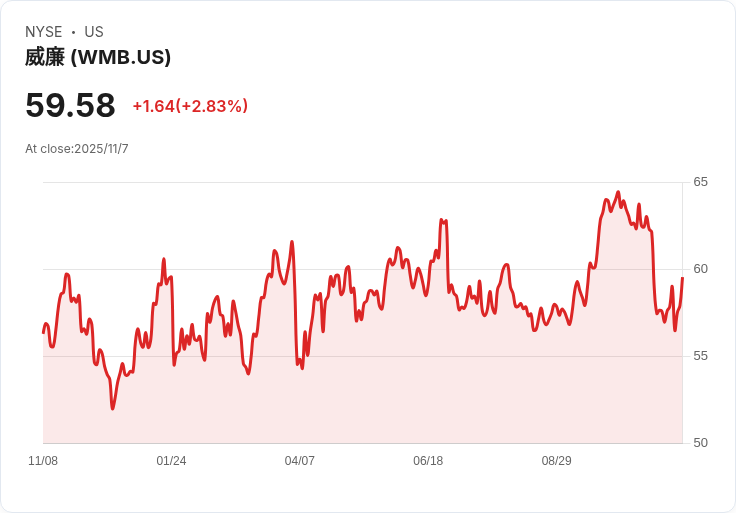736x513 pixels.
Task: Click the chart's highest peak near 64
Action: [x=618, y=192]
